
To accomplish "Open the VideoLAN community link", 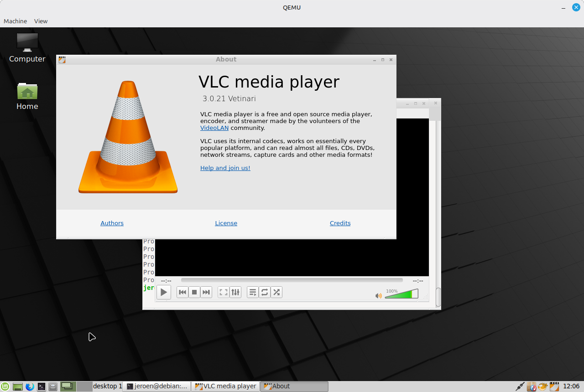I will (x=214, y=128).
